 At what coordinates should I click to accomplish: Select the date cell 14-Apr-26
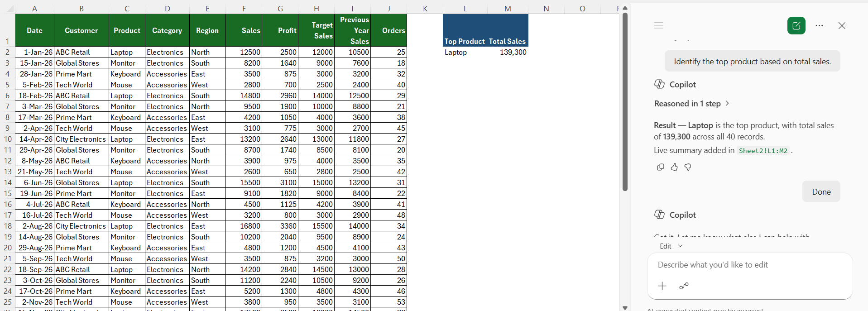click(x=34, y=139)
